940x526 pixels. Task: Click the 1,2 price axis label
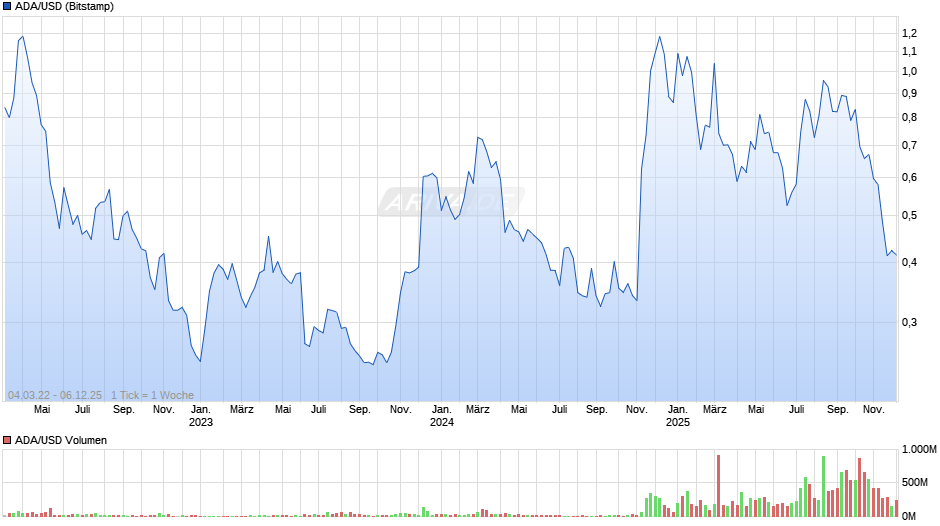(909, 34)
